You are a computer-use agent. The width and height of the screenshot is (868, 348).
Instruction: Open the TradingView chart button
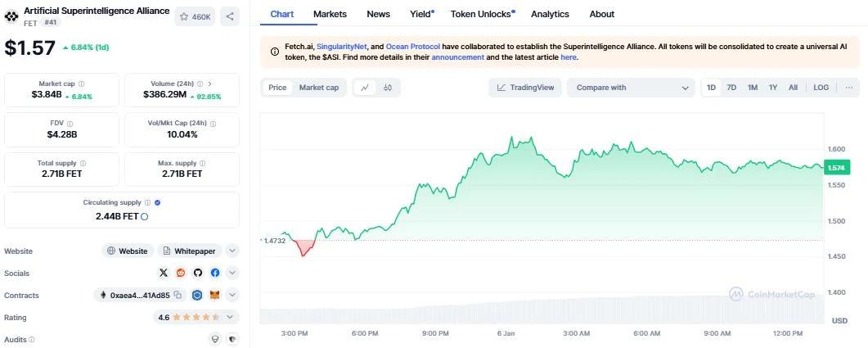[x=525, y=88]
